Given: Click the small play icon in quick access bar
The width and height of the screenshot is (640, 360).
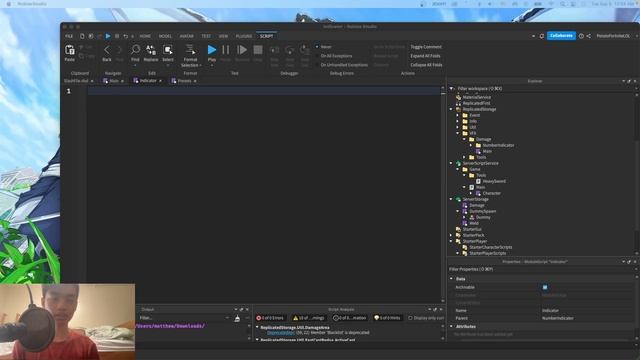Looking at the screenshot, I should (108, 36).
